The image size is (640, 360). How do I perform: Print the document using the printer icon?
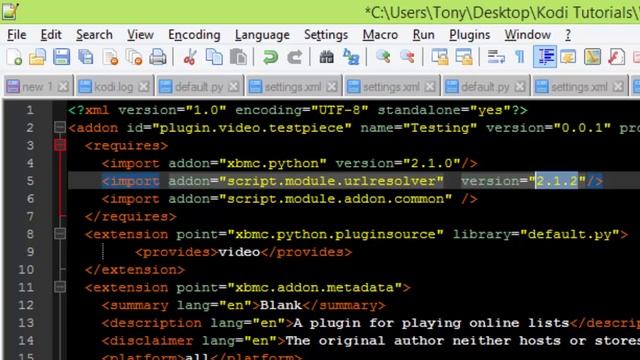158,57
